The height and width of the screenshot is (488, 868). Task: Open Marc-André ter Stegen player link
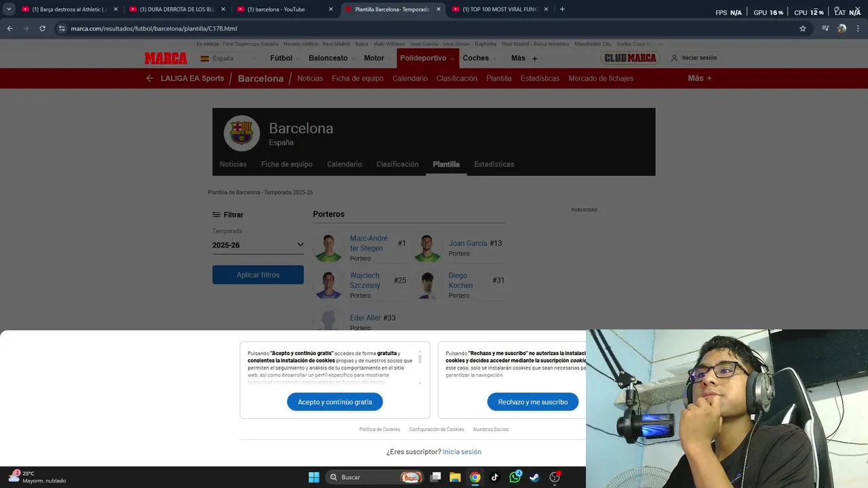point(369,243)
